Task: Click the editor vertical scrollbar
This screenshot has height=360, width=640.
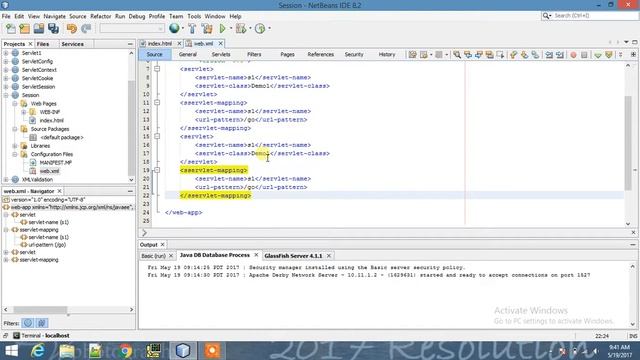Action: 628,144
